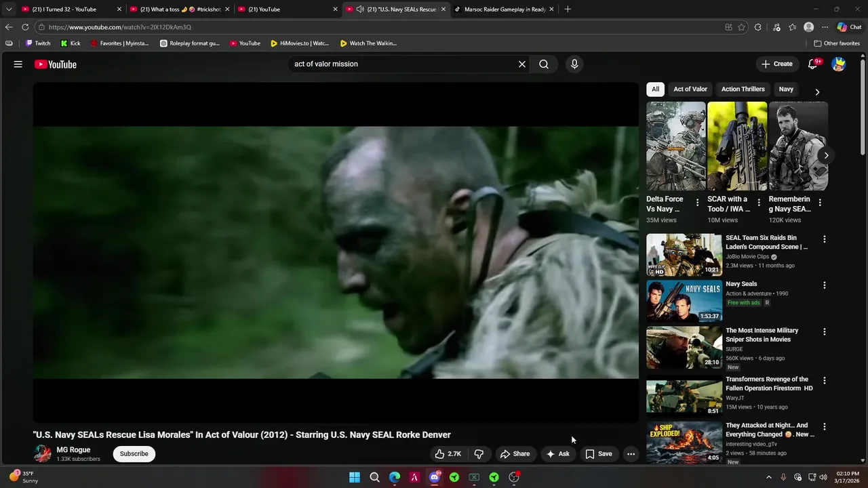
Task: Open the Edge profile avatar
Action: [x=808, y=27]
